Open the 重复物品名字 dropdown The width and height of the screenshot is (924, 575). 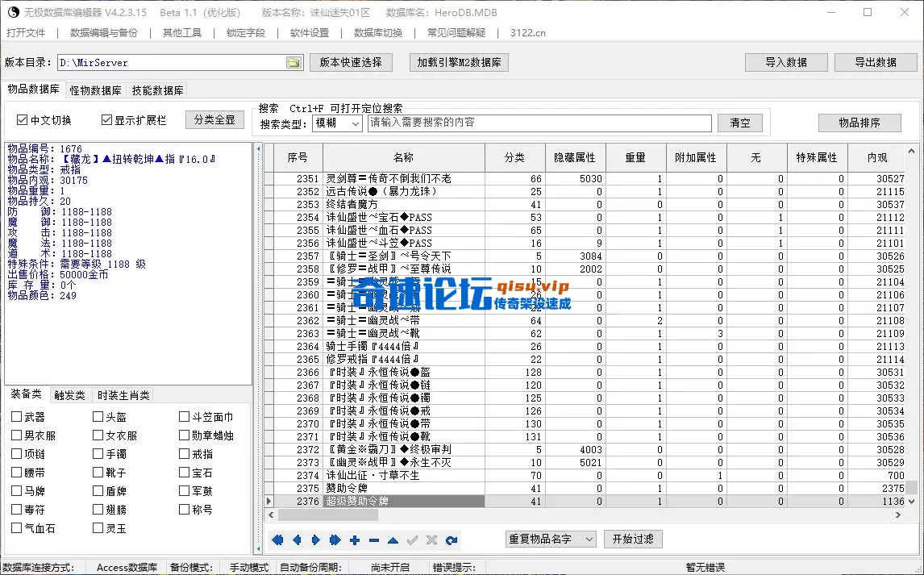(x=551, y=539)
